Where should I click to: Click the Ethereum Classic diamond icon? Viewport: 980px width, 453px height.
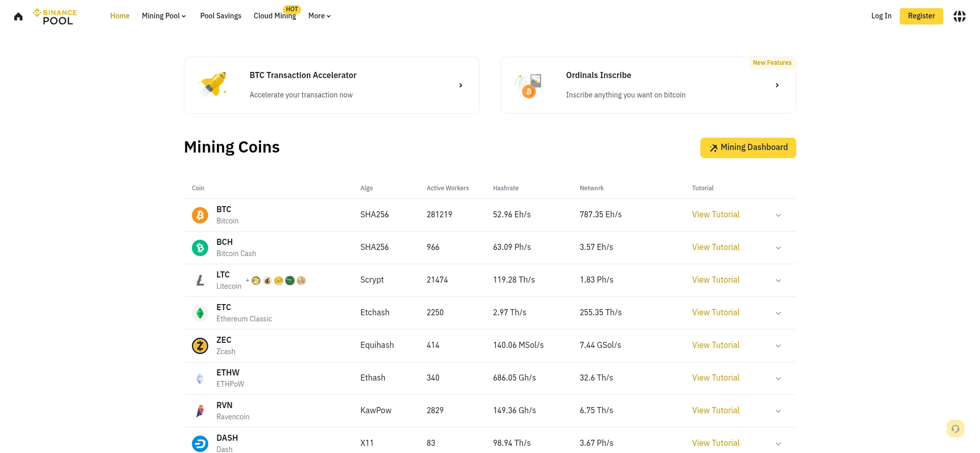click(200, 313)
